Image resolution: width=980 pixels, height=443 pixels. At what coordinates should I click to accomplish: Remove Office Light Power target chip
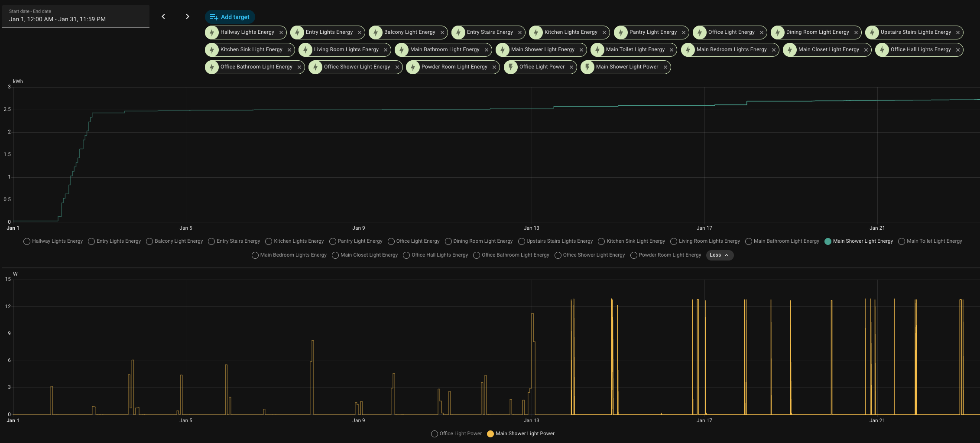tap(571, 67)
